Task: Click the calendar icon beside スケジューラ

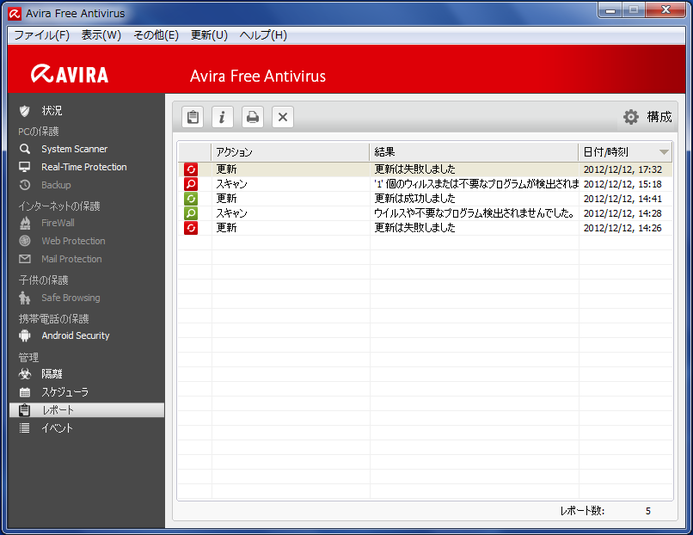Action: 25,392
